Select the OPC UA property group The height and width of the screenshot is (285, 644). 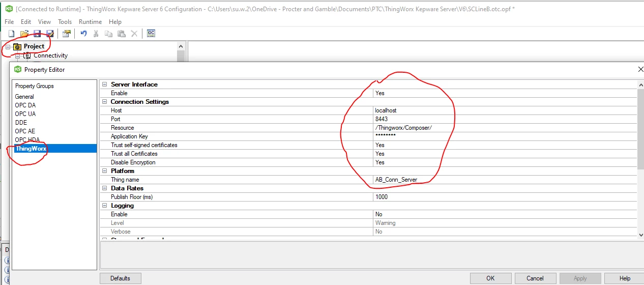25,114
